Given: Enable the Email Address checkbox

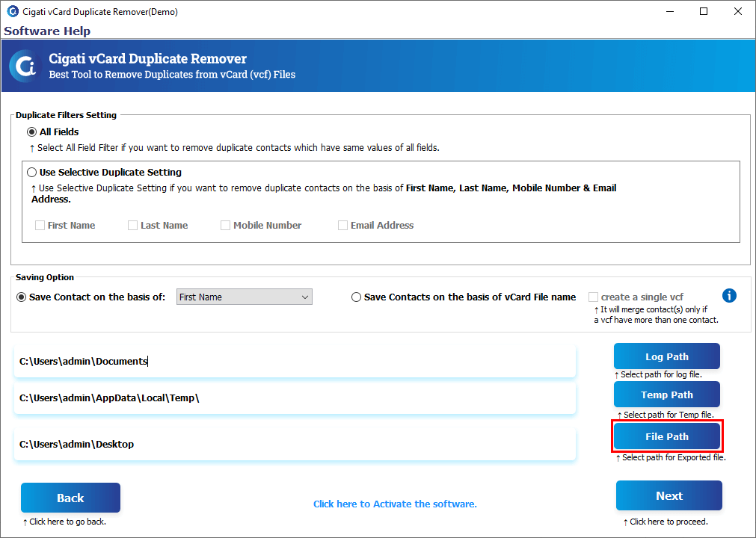Looking at the screenshot, I should pyautogui.click(x=342, y=226).
